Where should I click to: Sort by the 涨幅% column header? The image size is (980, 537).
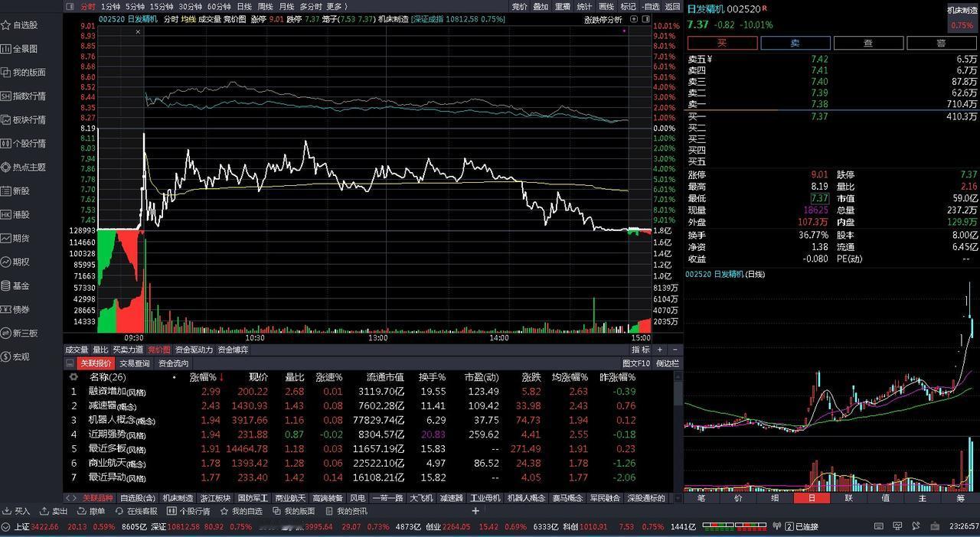[x=207, y=377]
